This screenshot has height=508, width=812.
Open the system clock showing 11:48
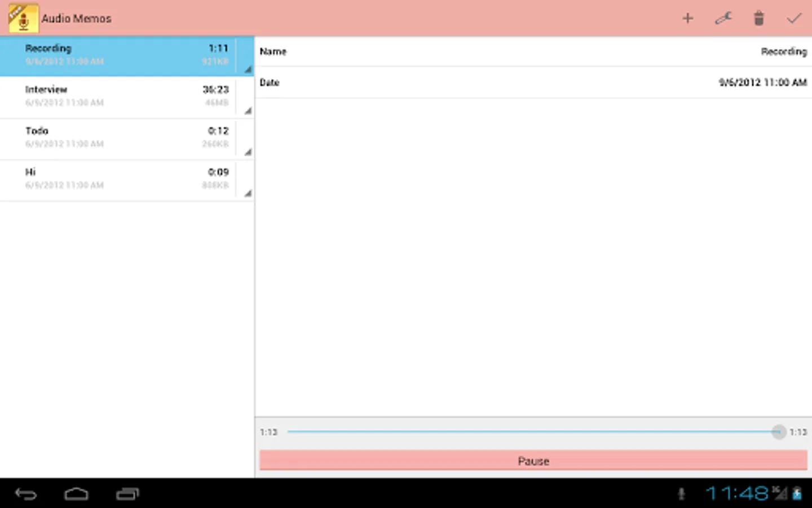coord(737,494)
